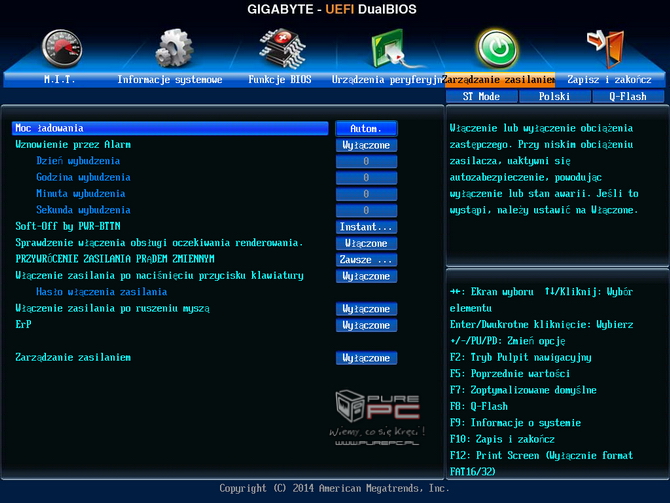This screenshot has height=503, width=670.
Task: Click the gears icon for system information
Action: click(173, 48)
